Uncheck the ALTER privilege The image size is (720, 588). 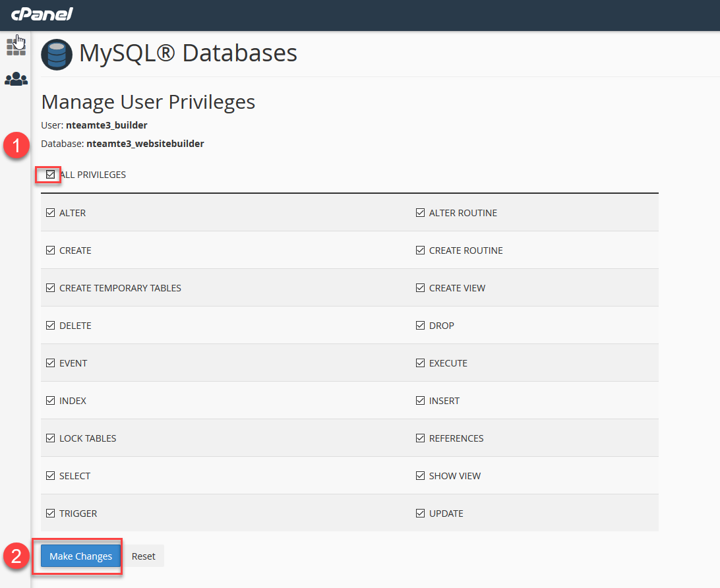(51, 212)
